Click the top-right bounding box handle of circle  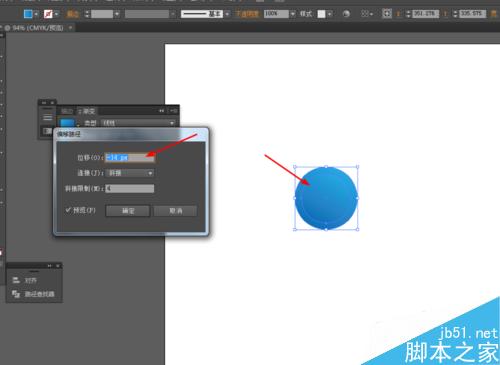[x=358, y=166]
